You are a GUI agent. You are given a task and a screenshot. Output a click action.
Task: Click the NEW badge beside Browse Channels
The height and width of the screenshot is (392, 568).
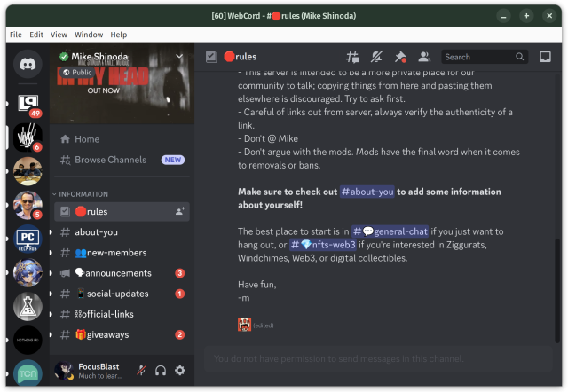click(x=173, y=160)
